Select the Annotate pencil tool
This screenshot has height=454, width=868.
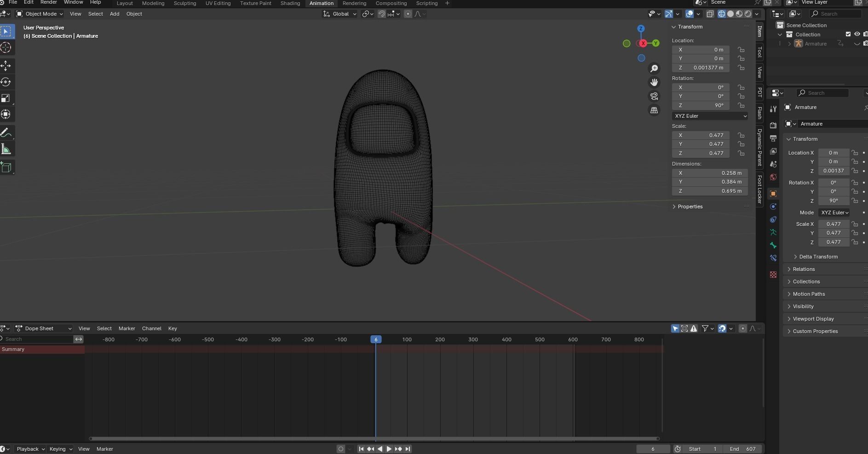click(x=6, y=133)
